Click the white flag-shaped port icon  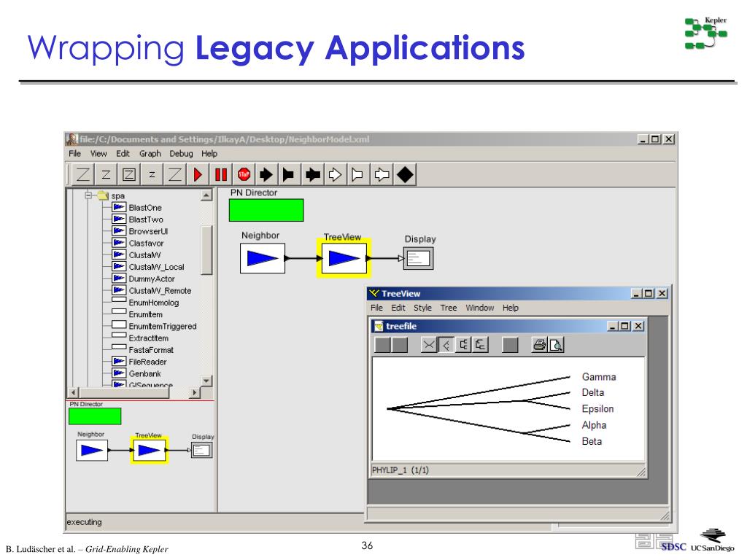[x=357, y=174]
